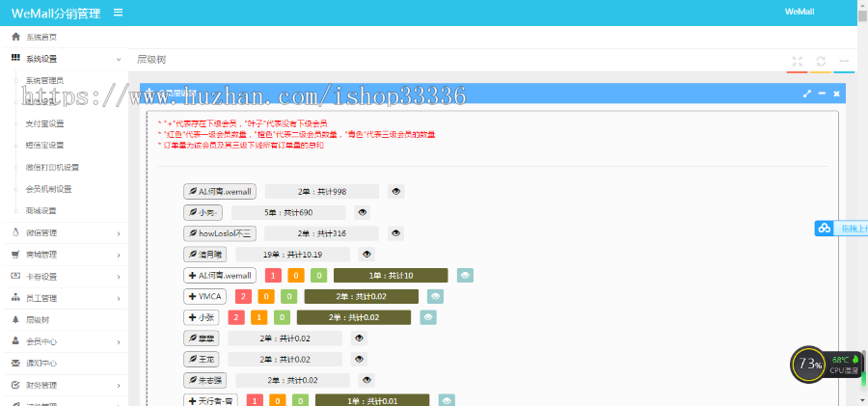Click the 2单:共计998 order summary
868x406 pixels.
[x=322, y=192]
